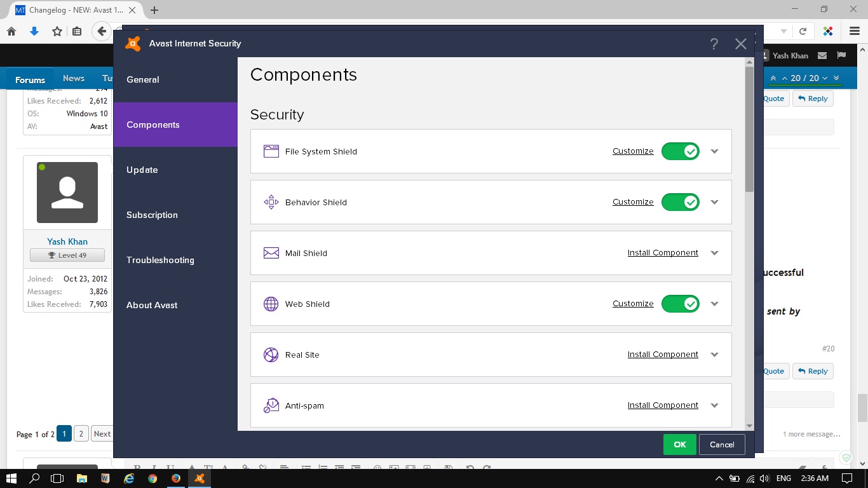Screen dimensions: 868x488
Task: Click the Mail Shield envelope icon
Action: click(271, 253)
